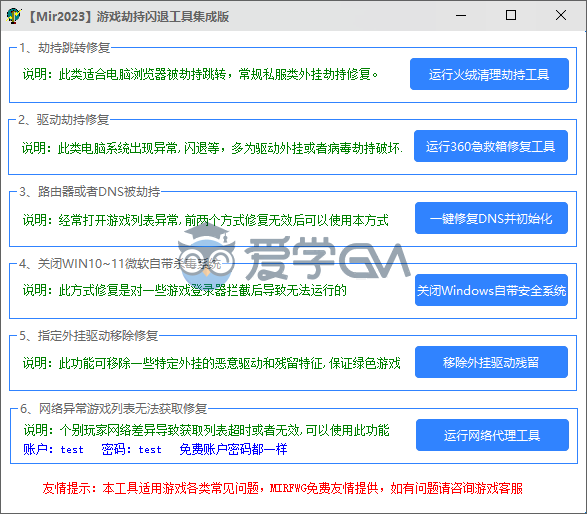The image size is (587, 514).
Task: Click the 免费账户密码都一样 blue text
Action: [x=233, y=449]
